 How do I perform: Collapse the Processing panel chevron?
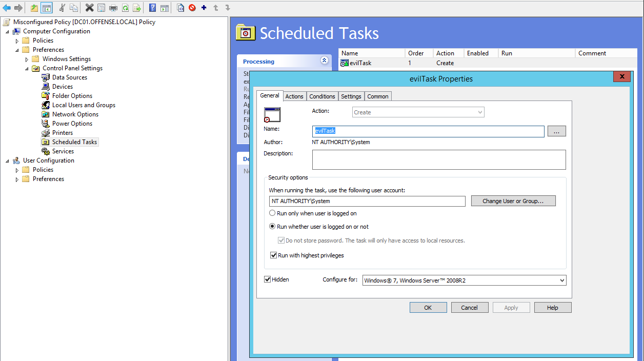324,61
